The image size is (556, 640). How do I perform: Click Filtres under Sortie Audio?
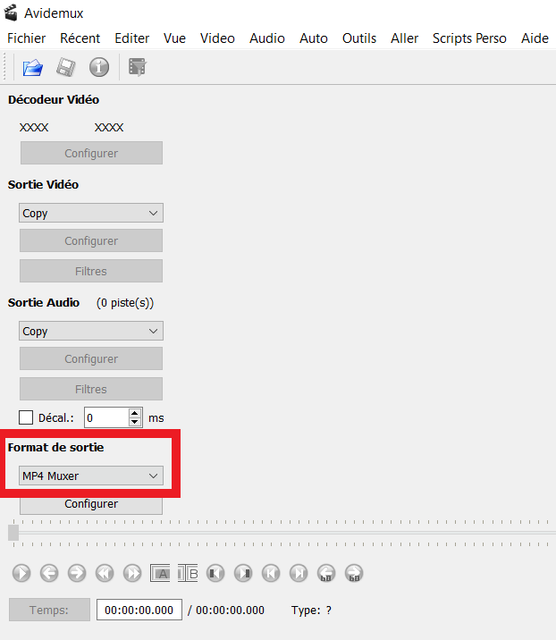(91, 389)
